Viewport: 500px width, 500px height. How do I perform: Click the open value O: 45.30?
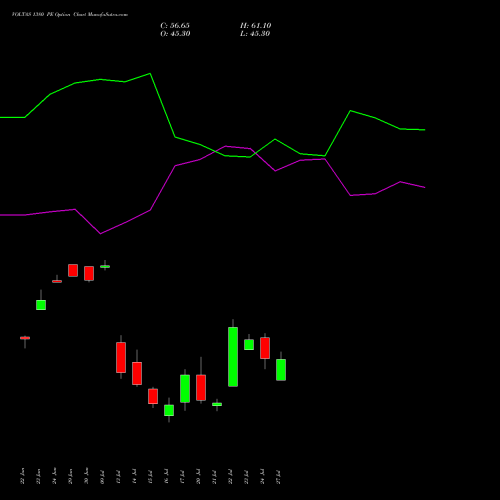tap(175, 34)
